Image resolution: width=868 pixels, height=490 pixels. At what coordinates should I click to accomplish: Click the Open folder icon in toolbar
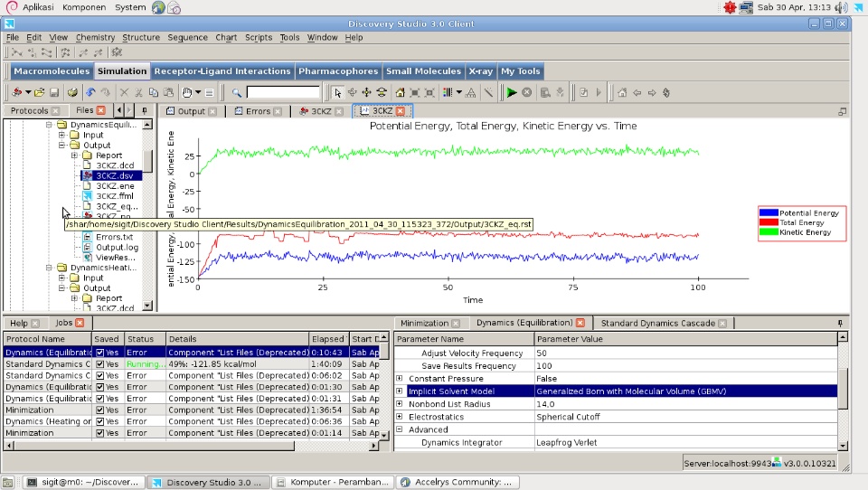[x=40, y=92]
